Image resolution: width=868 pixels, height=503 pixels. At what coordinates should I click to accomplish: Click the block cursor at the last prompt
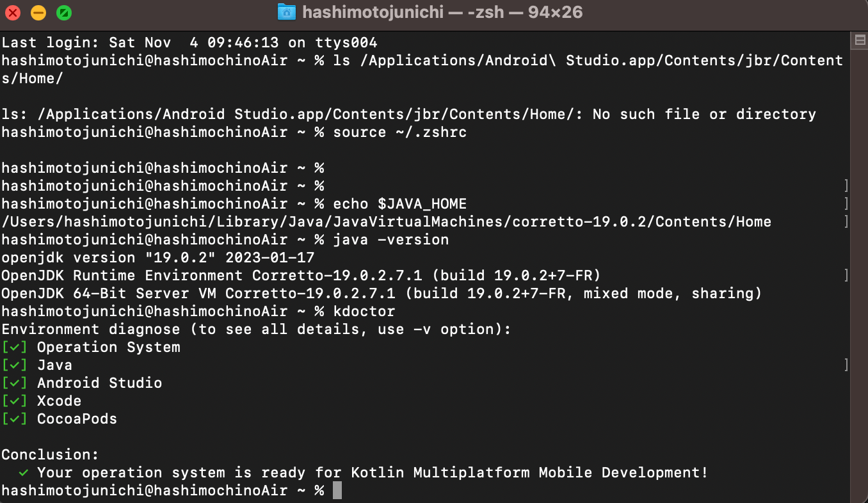pyautogui.click(x=337, y=491)
